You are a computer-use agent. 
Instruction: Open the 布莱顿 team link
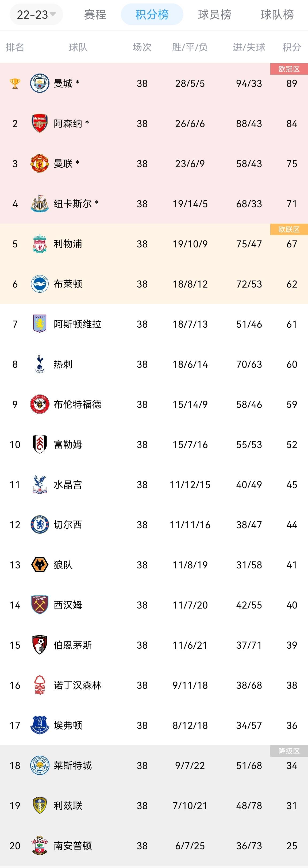[x=68, y=284]
